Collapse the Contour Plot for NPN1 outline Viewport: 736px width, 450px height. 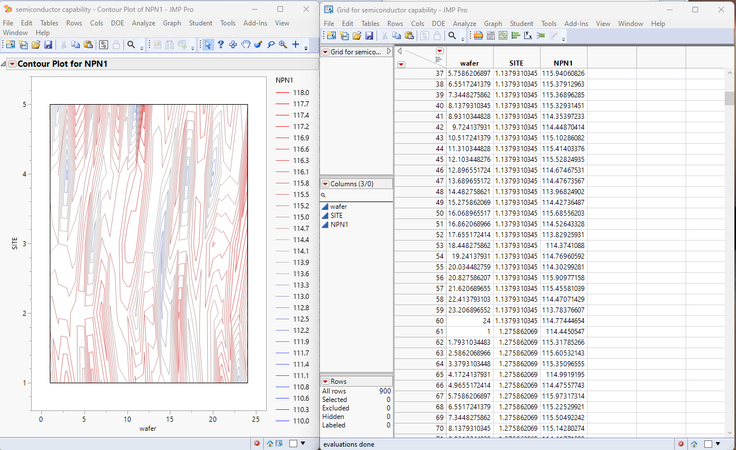pos(4,64)
